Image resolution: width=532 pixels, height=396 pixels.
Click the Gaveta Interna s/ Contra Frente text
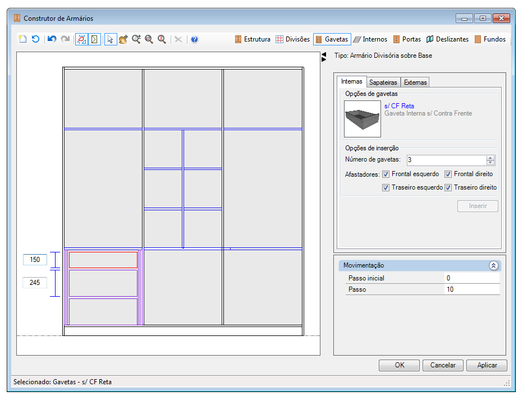point(428,113)
